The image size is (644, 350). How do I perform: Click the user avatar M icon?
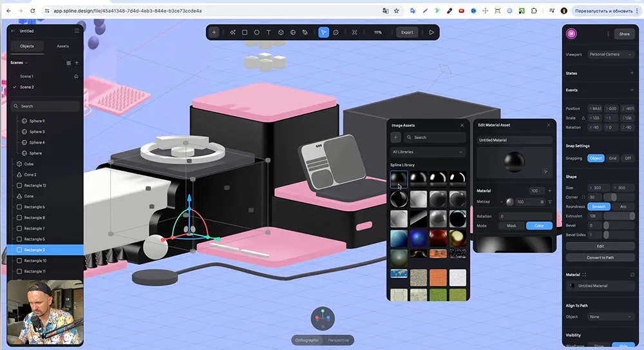coord(571,34)
